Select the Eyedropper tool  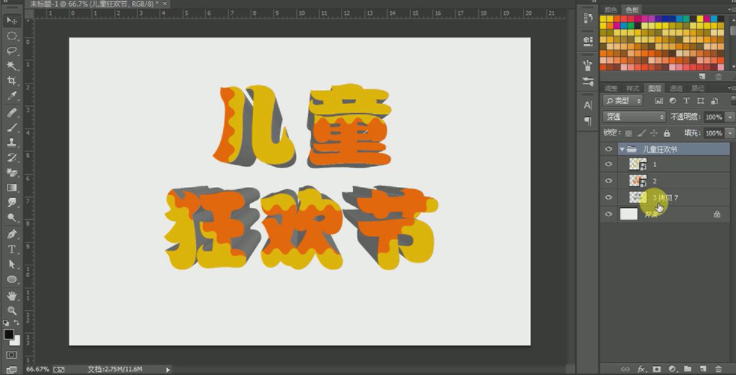click(12, 96)
